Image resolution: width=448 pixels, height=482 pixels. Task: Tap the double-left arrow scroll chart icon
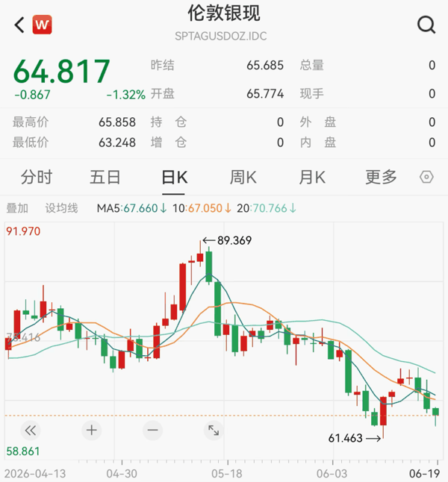[x=31, y=431]
